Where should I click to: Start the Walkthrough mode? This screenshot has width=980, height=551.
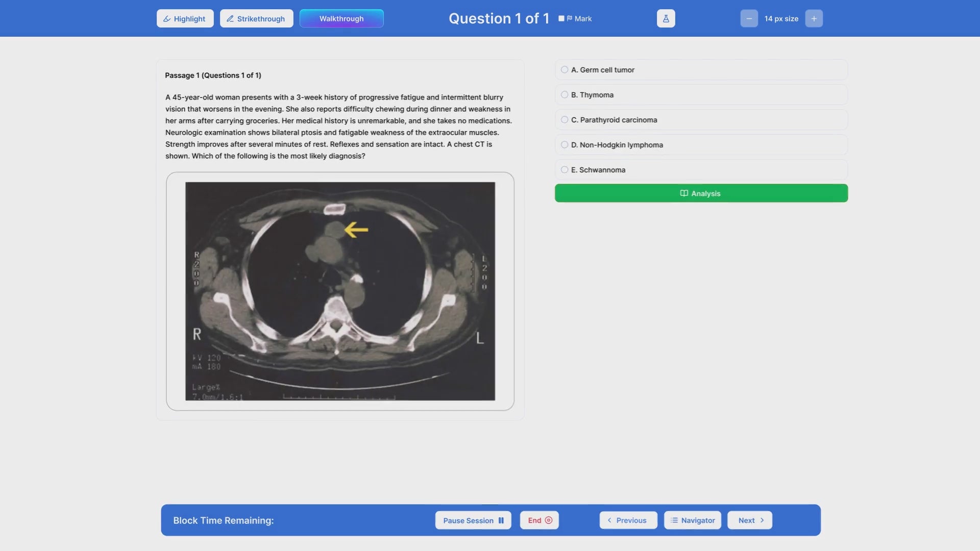pos(341,18)
